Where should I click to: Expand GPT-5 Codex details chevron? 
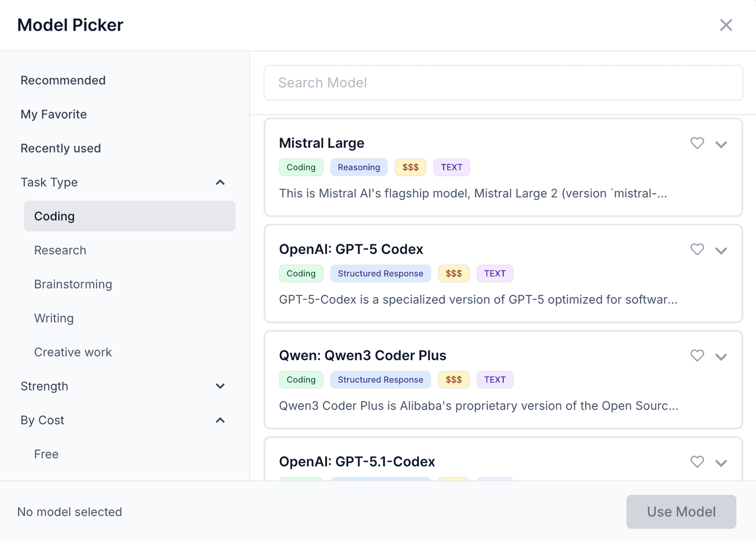pos(721,251)
